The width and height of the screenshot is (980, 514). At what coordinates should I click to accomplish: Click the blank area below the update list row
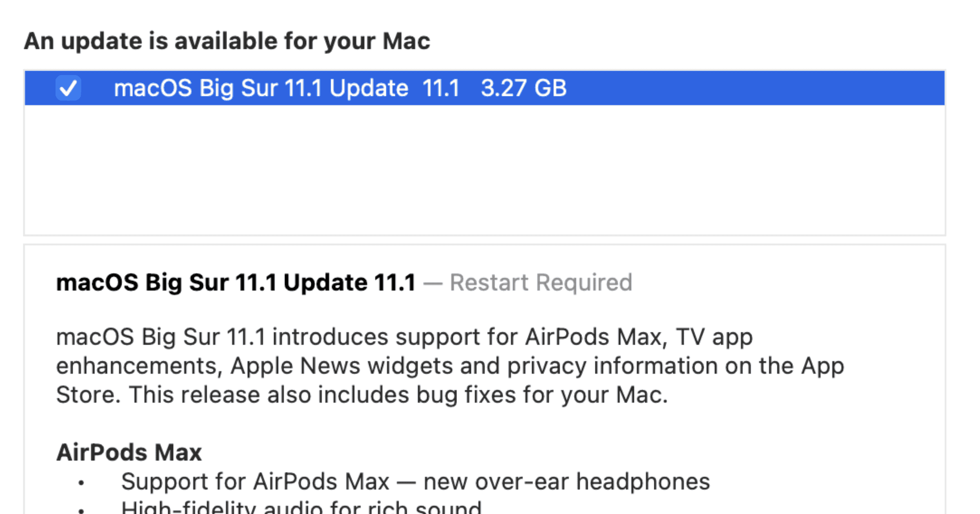[484, 169]
